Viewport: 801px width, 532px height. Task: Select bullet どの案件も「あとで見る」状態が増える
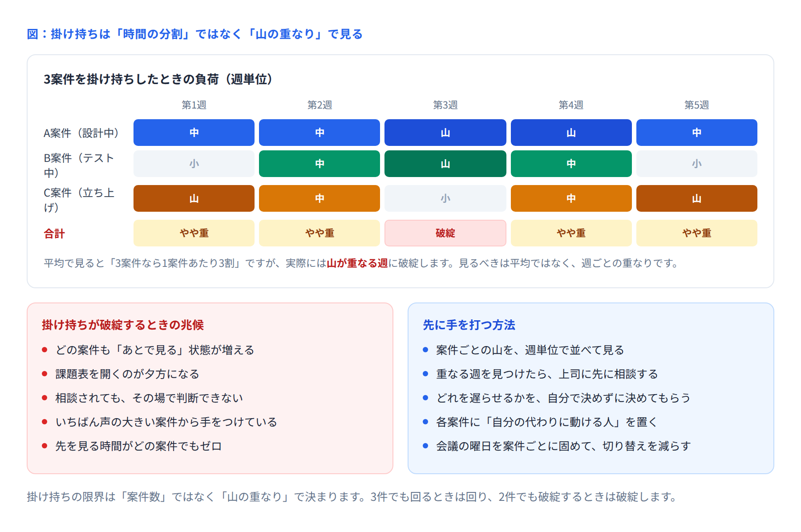(x=154, y=350)
